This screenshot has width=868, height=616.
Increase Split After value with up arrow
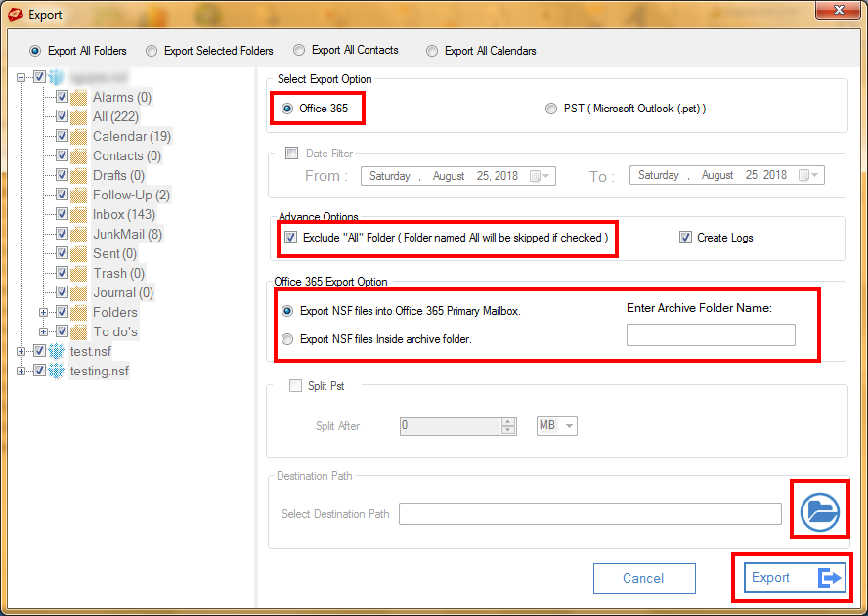click(x=508, y=421)
